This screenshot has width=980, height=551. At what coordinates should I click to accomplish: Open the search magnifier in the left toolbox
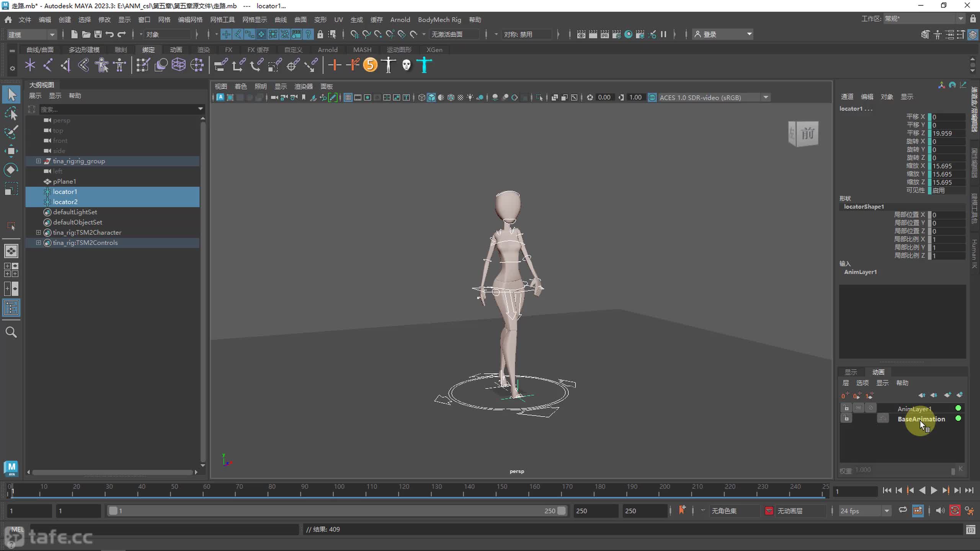[11, 332]
